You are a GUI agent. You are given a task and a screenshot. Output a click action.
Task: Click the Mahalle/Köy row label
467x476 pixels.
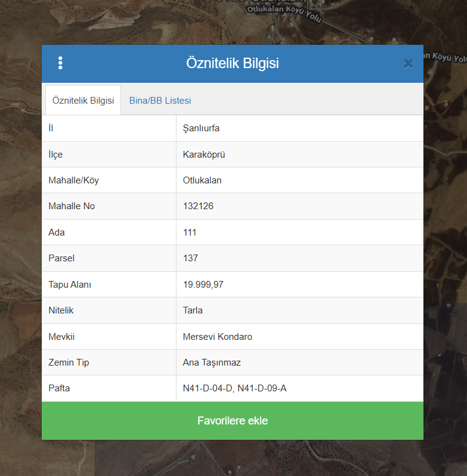(74, 180)
